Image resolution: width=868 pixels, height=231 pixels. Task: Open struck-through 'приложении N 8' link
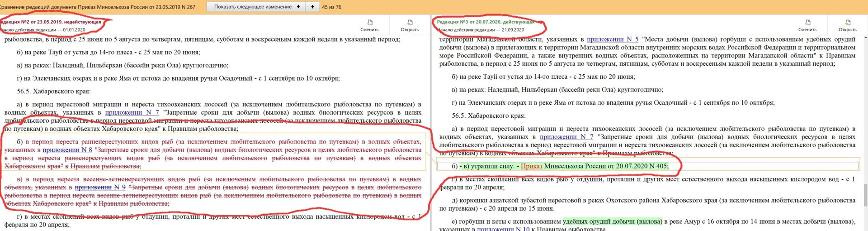click(x=67, y=150)
